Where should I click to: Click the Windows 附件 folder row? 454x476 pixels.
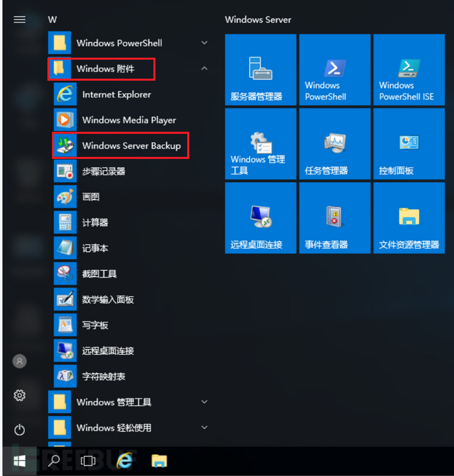pos(130,68)
